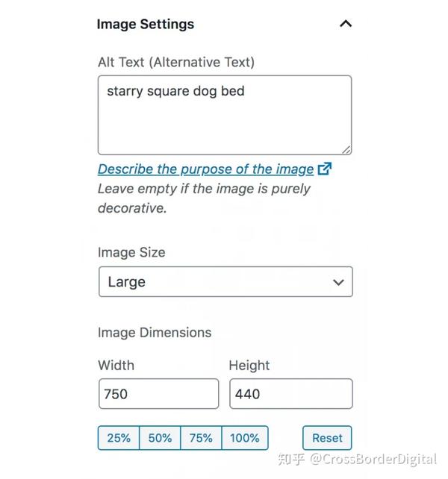Set image scale to 25%
This screenshot has height=479, width=448.
[x=119, y=438]
